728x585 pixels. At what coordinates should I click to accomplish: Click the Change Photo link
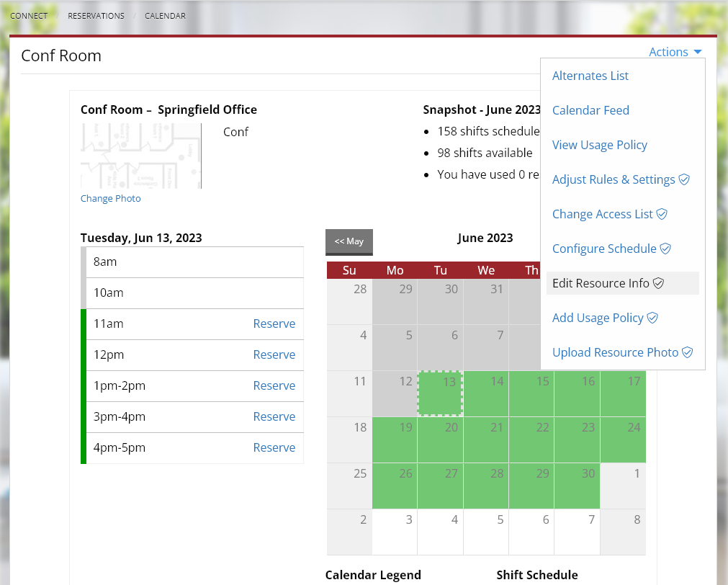click(110, 198)
